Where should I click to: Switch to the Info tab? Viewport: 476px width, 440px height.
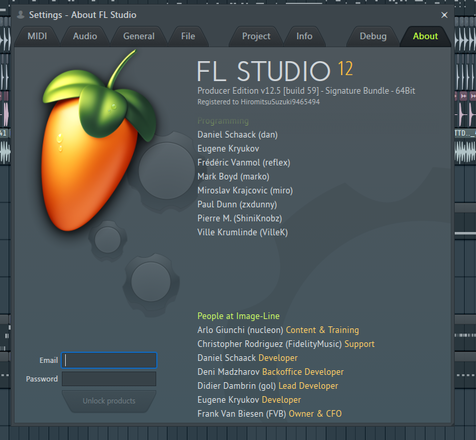(304, 36)
